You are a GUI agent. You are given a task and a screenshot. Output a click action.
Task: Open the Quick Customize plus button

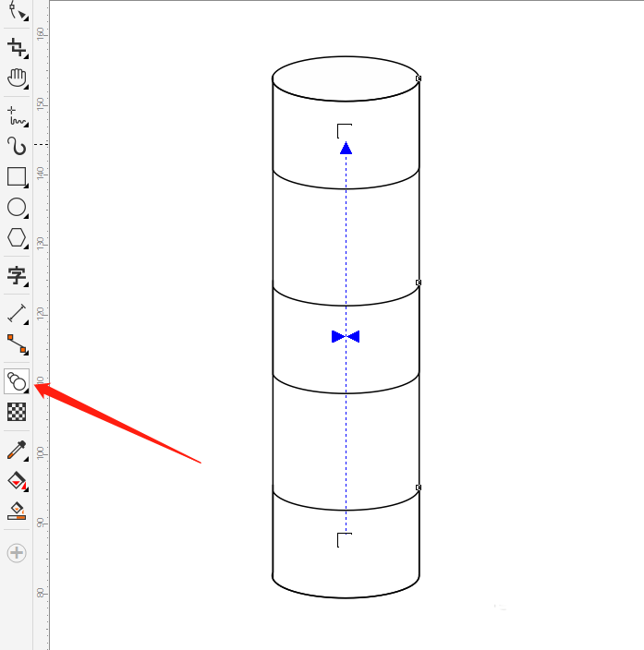tap(17, 552)
